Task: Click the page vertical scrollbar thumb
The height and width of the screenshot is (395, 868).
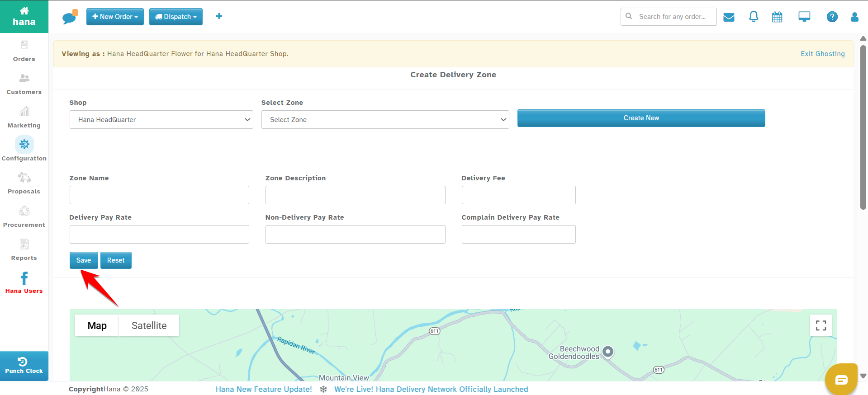Action: (863, 127)
